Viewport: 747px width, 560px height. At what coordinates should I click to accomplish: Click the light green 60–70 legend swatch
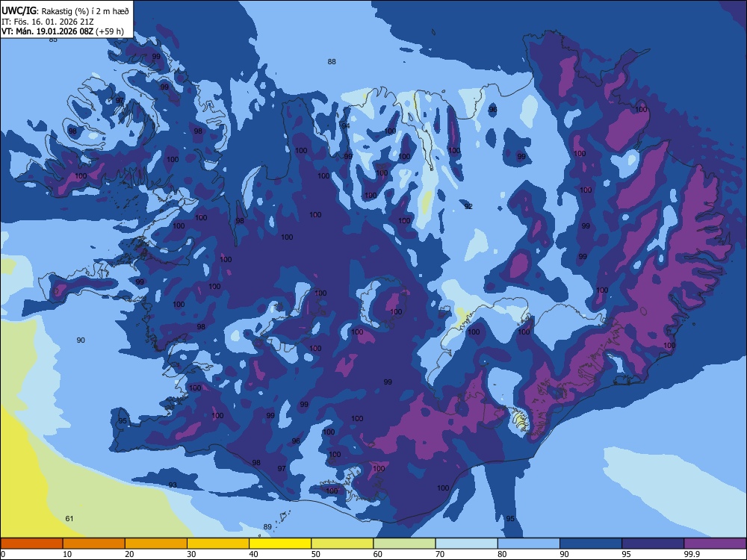(x=404, y=544)
